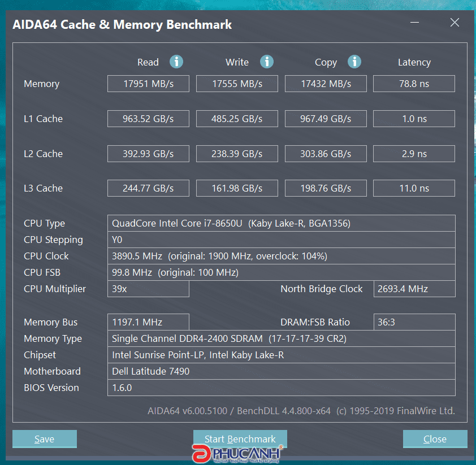This screenshot has height=465, width=476.
Task: Click the CPU Stepping value Y0
Action: click(282, 240)
